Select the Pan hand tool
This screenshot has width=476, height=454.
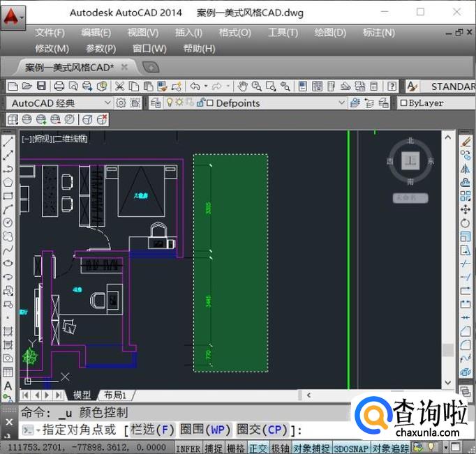point(242,86)
